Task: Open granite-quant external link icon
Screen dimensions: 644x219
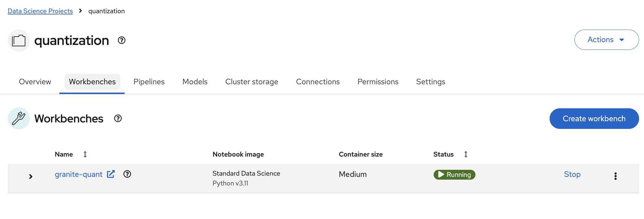Action: tap(111, 174)
